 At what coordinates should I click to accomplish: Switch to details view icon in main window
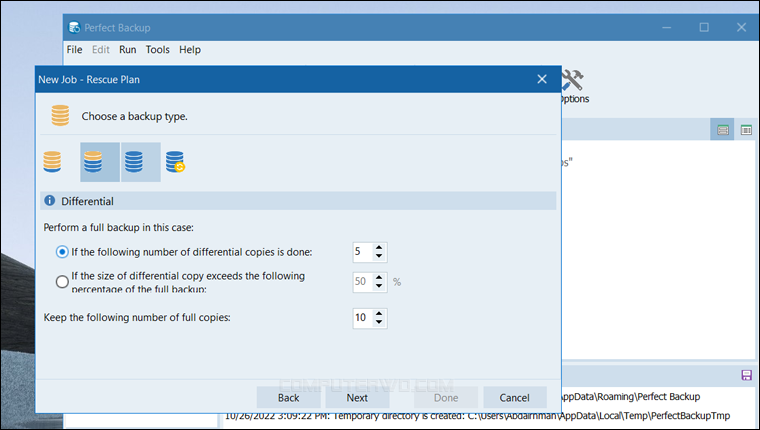(x=746, y=130)
